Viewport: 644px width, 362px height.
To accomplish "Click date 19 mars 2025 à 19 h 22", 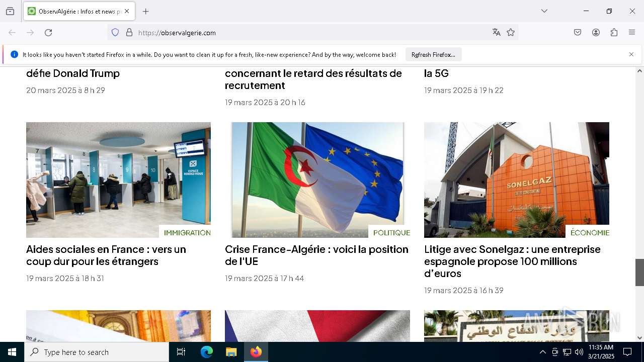I will coord(463,90).
